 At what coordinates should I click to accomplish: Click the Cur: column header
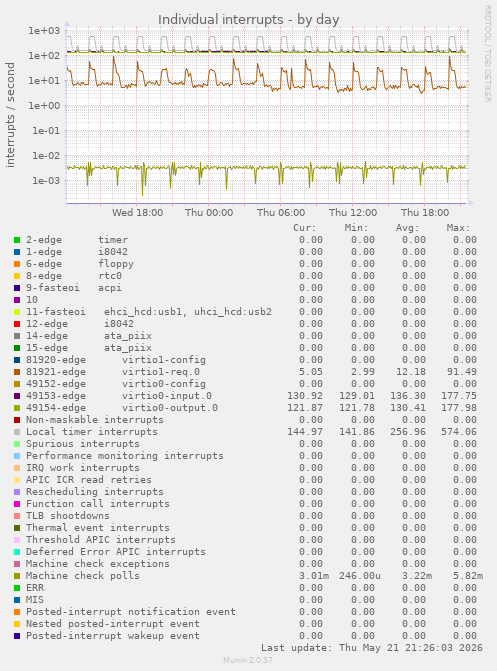pyautogui.click(x=305, y=228)
